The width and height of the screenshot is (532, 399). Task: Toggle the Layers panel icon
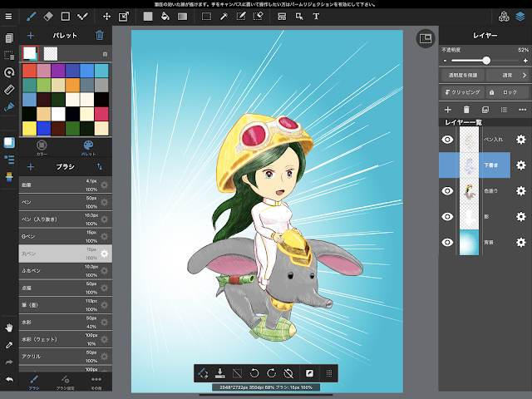coord(520,17)
